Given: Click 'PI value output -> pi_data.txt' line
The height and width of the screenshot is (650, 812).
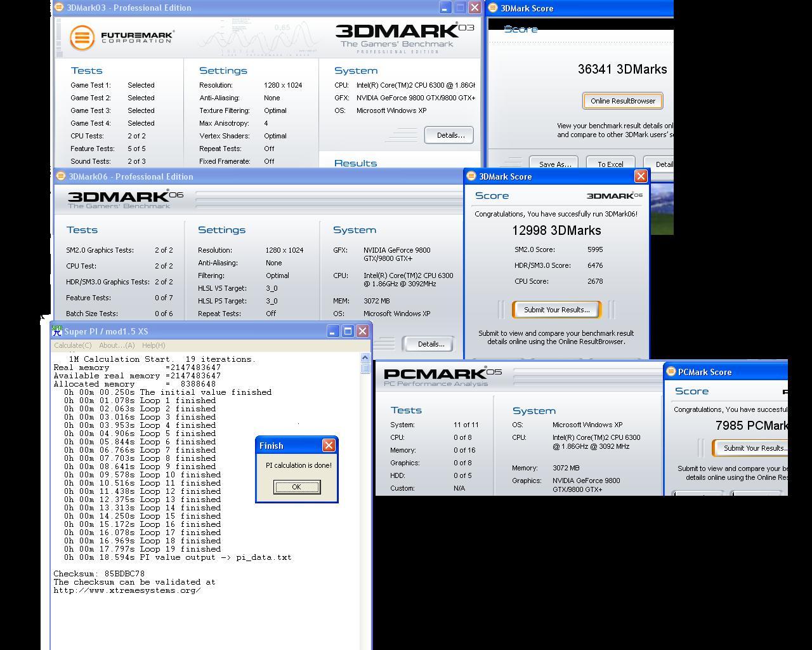Looking at the screenshot, I should click(178, 557).
